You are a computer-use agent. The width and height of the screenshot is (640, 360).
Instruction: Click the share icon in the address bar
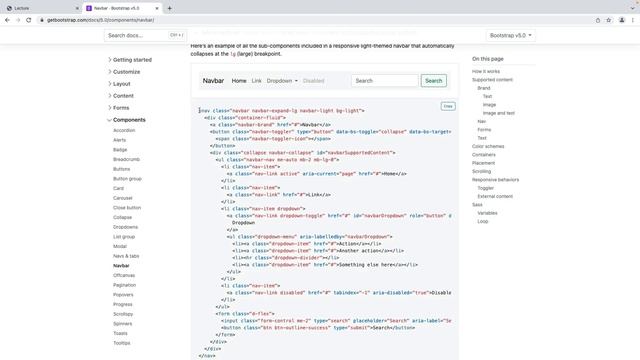point(598,20)
